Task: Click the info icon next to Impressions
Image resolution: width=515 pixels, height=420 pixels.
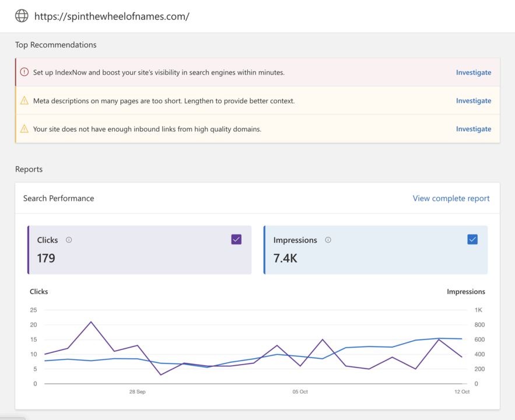Action: click(328, 240)
